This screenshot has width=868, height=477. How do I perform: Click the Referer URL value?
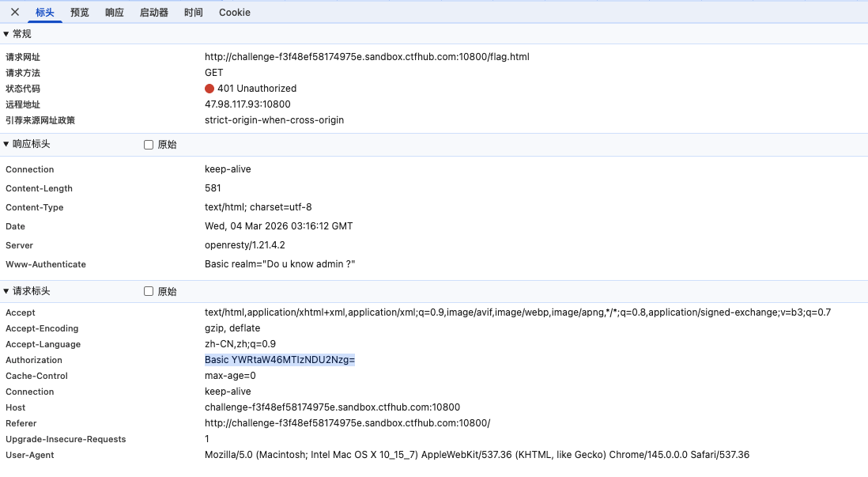click(347, 423)
